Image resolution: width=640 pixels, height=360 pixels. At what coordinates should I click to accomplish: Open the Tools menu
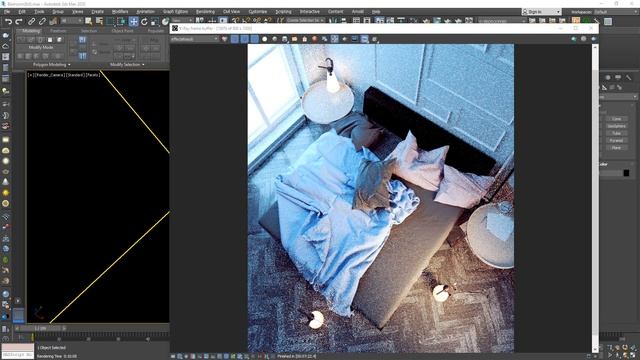tap(39, 12)
